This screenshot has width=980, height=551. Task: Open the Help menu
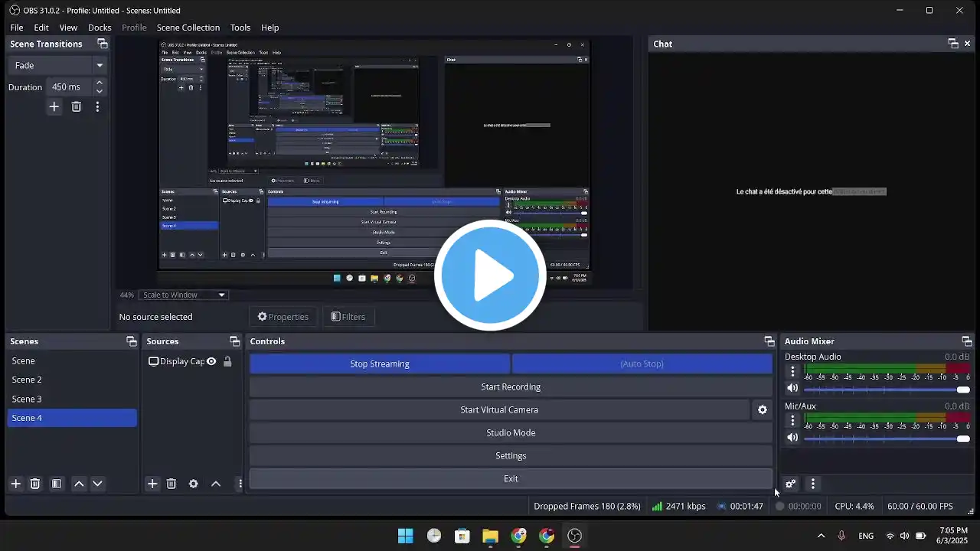coord(270,28)
